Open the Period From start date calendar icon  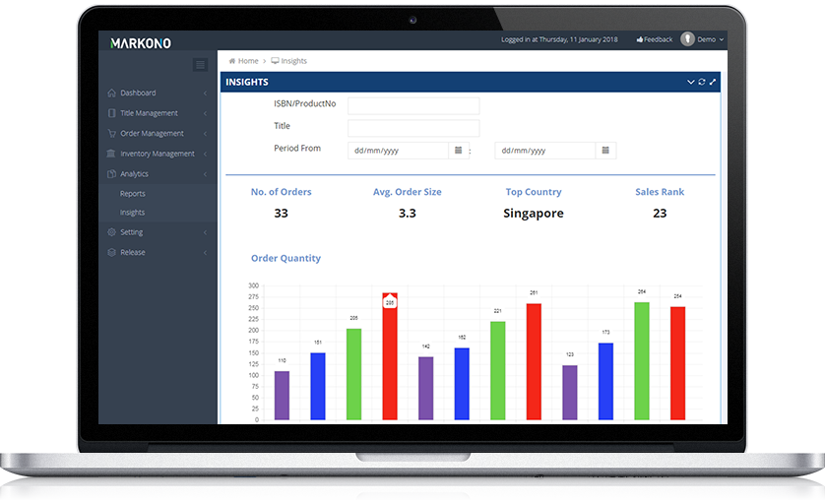point(458,151)
